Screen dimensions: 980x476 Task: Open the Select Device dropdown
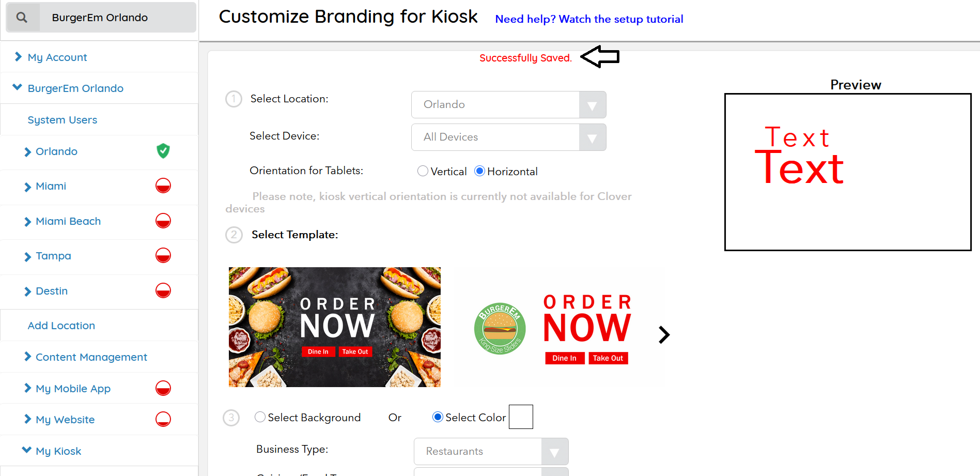[x=508, y=137]
